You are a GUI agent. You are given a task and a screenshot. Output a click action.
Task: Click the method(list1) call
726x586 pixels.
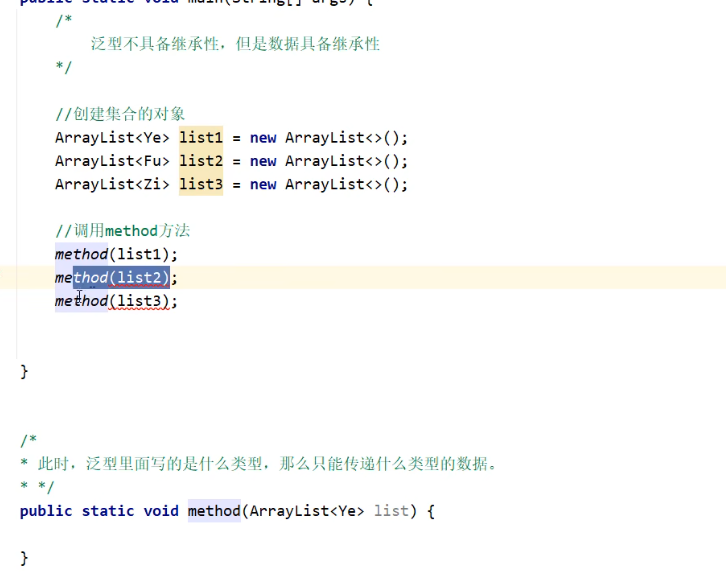(115, 254)
